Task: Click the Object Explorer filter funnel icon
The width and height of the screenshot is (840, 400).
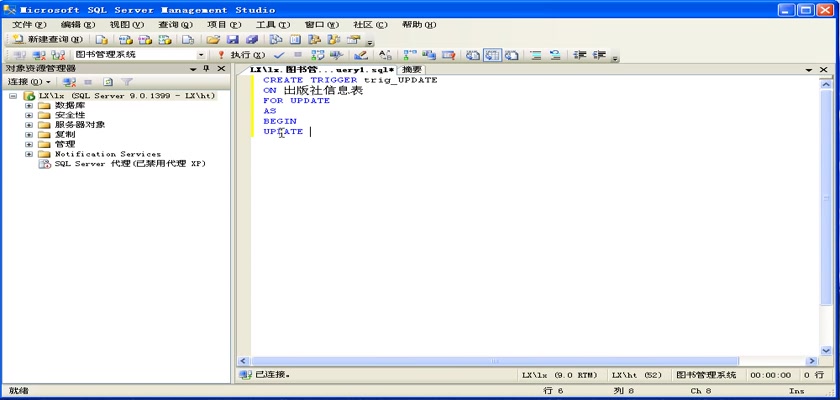Action: 126,82
